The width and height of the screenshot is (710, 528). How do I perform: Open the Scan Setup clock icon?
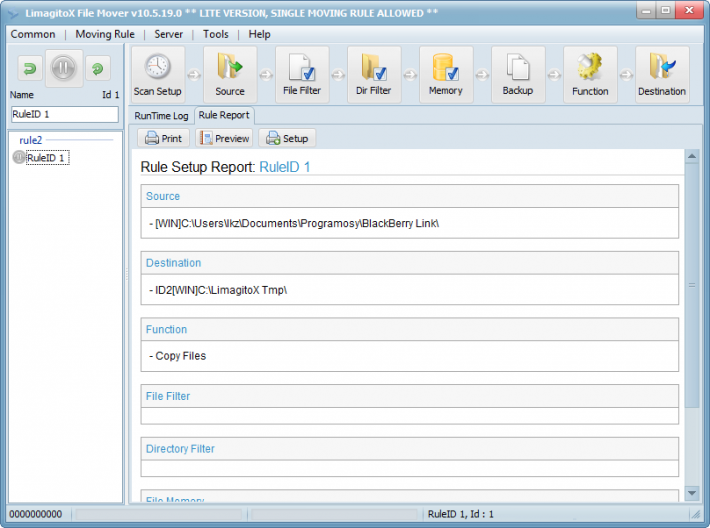(x=158, y=75)
